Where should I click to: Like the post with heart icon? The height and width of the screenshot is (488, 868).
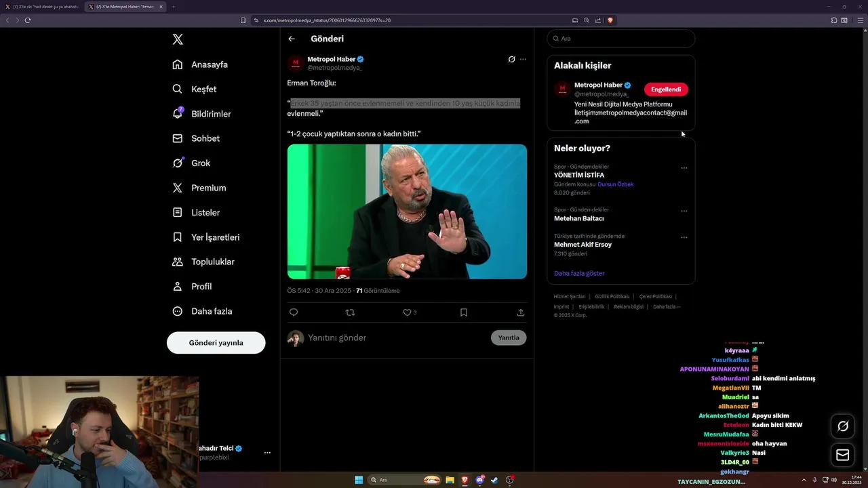(407, 312)
